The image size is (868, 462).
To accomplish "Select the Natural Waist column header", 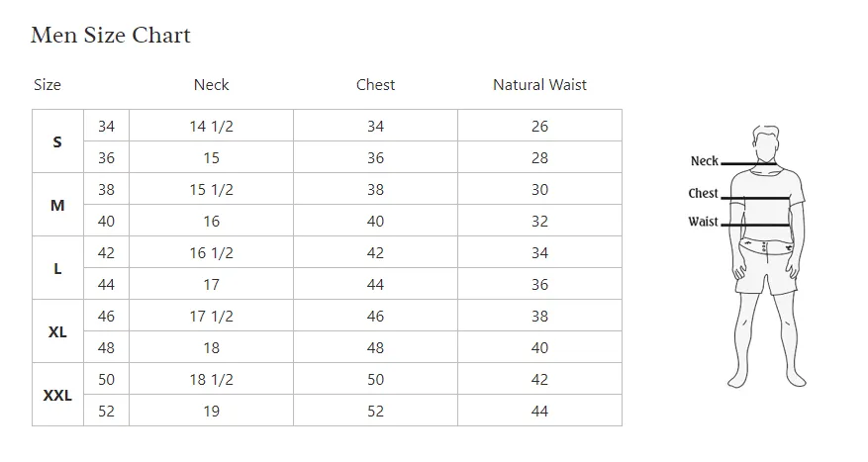I will tap(539, 85).
